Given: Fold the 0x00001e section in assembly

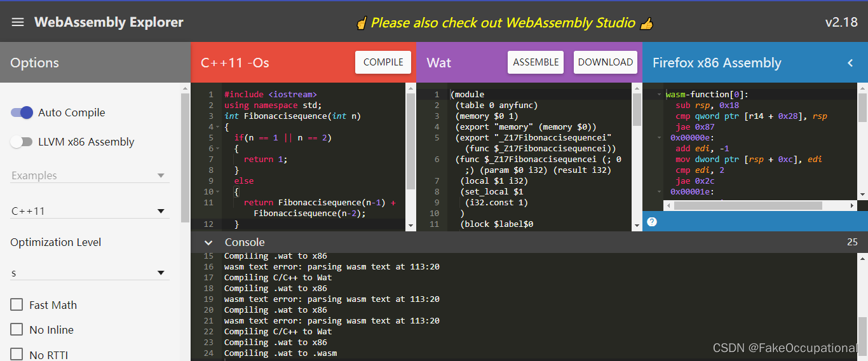Looking at the screenshot, I should [x=659, y=191].
